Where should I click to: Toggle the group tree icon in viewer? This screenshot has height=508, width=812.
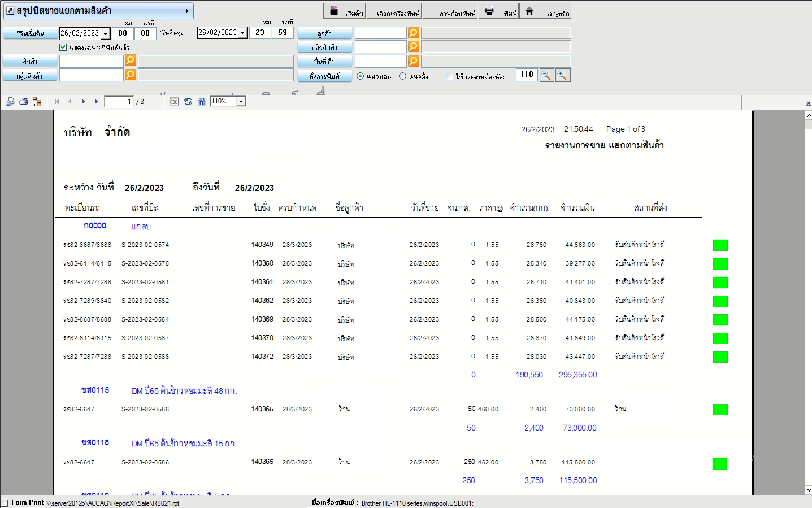click(x=37, y=102)
